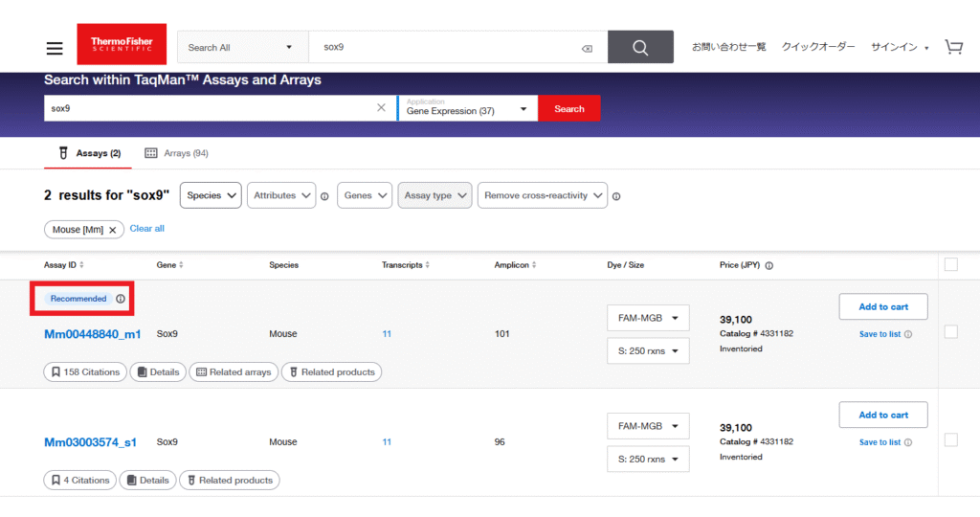Expand the Species filter dropdown
Viewport: 980px width, 517px height.
click(x=211, y=195)
